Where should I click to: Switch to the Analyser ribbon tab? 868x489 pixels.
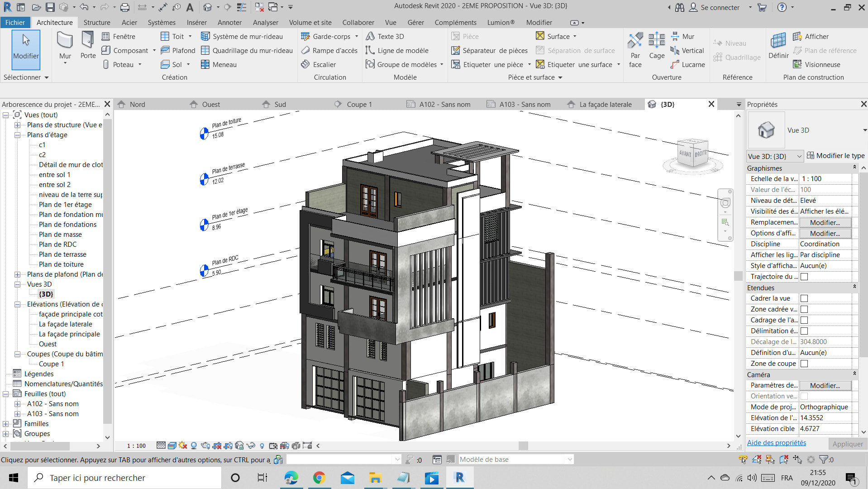[265, 22]
